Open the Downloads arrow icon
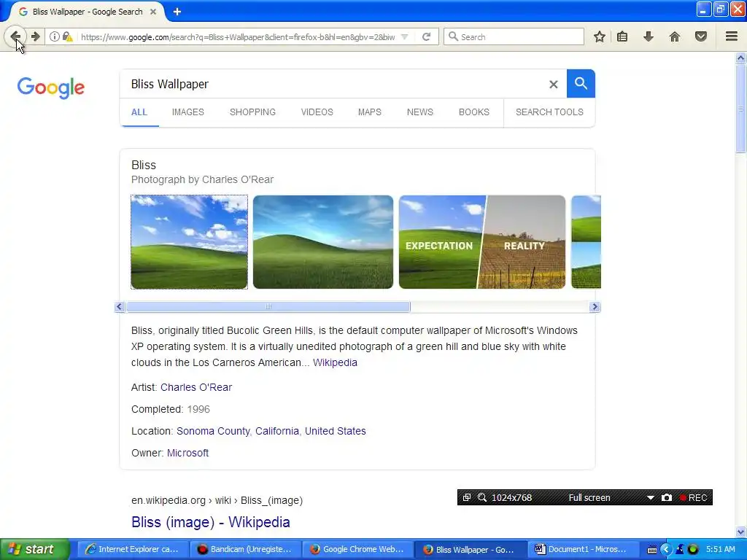The height and width of the screenshot is (560, 747). 648,36
